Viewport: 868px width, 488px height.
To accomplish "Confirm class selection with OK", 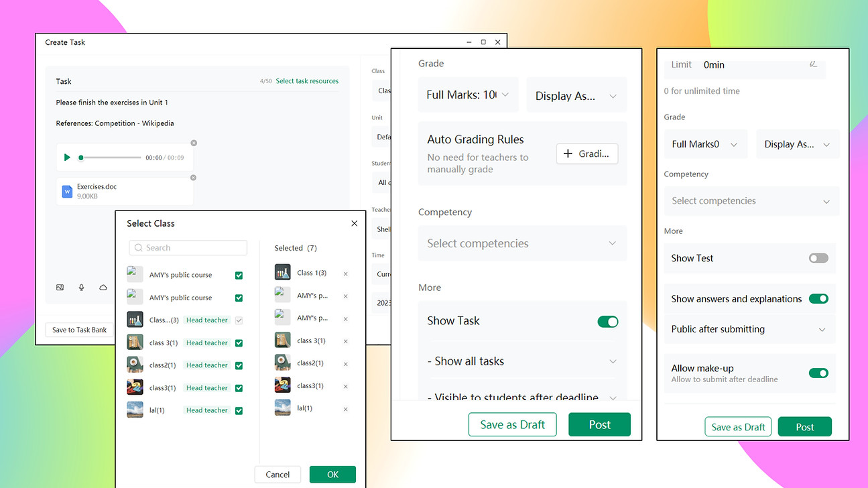I will coord(332,474).
